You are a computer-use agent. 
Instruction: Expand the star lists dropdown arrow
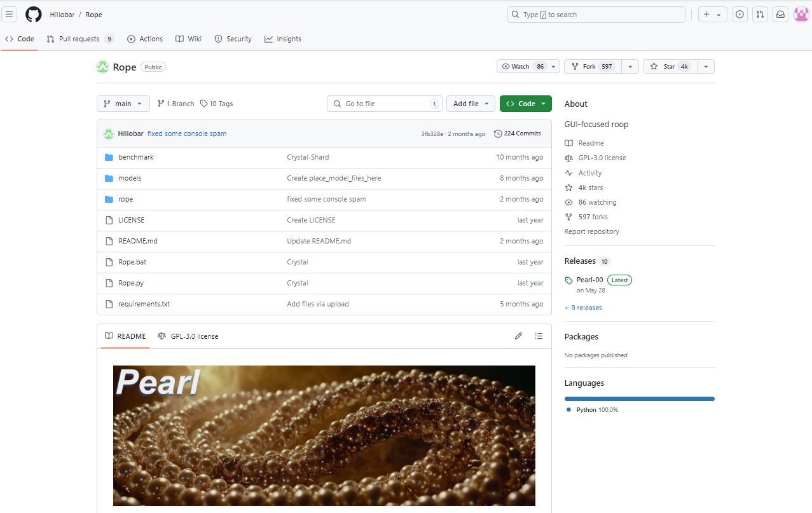706,67
